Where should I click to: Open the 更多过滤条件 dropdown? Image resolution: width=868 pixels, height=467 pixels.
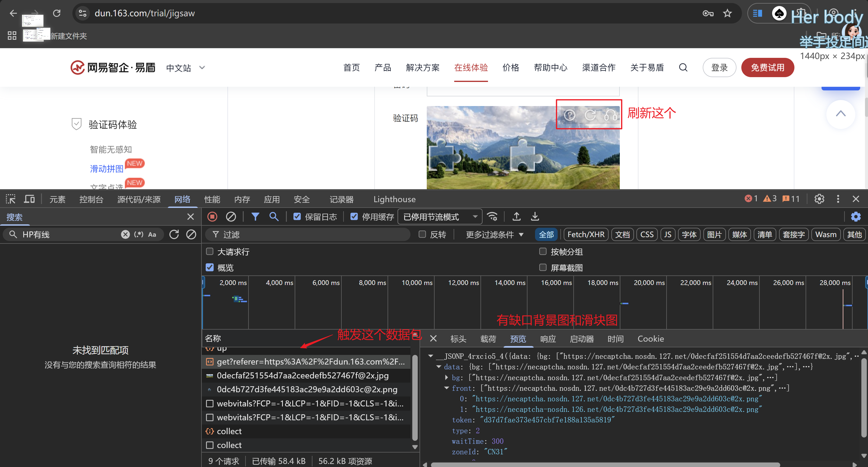(494, 234)
